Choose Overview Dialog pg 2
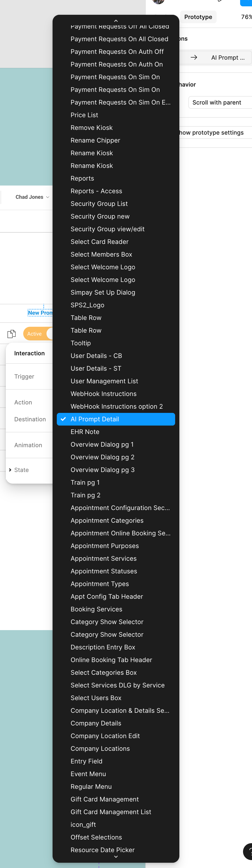Image resolution: width=252 pixels, height=868 pixels. [x=116, y=457]
